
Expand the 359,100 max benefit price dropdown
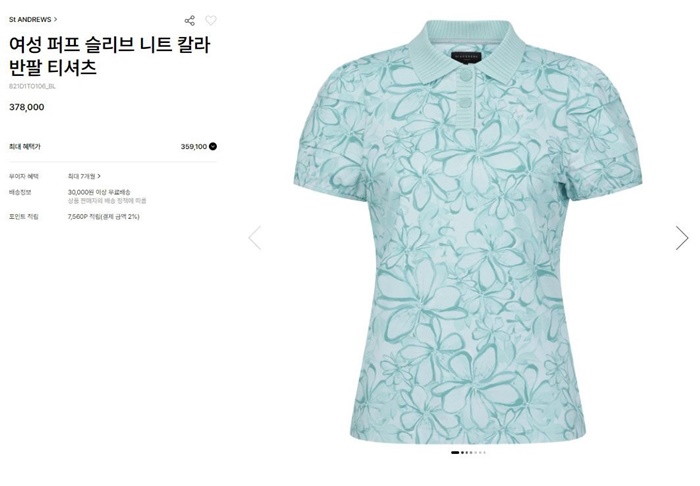(x=213, y=146)
